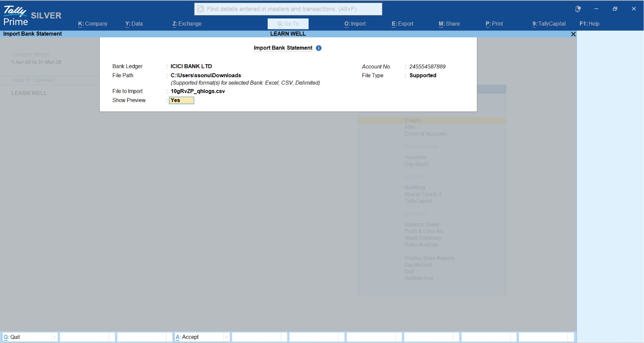Select 'Quit' in the Gateway menu list
Viewport: 644px width, 343px height.
click(x=409, y=272)
